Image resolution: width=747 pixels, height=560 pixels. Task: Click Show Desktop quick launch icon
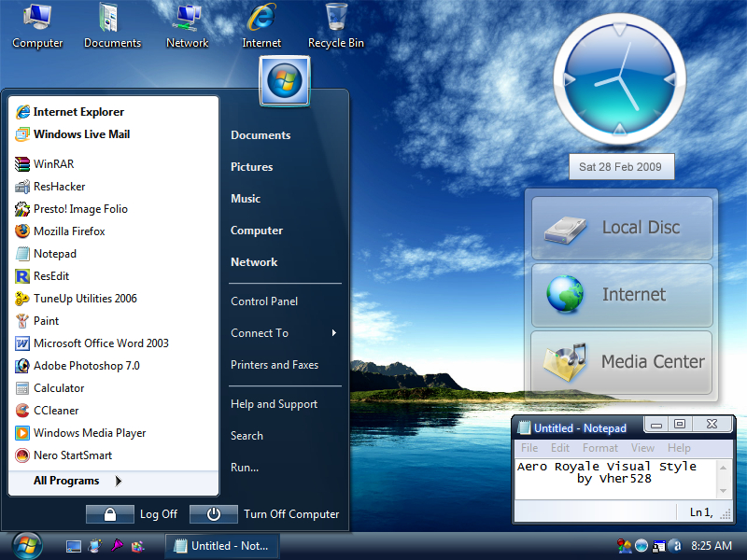(74, 546)
